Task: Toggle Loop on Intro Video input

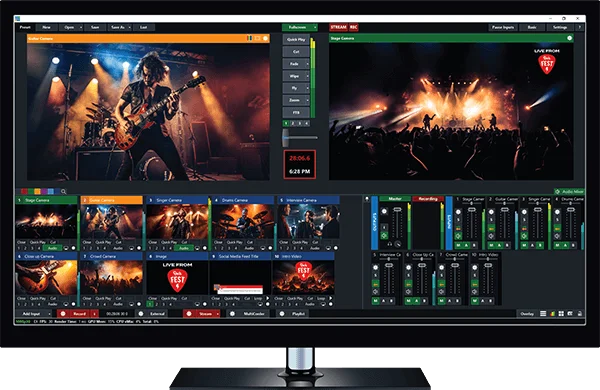Action: coord(321,298)
